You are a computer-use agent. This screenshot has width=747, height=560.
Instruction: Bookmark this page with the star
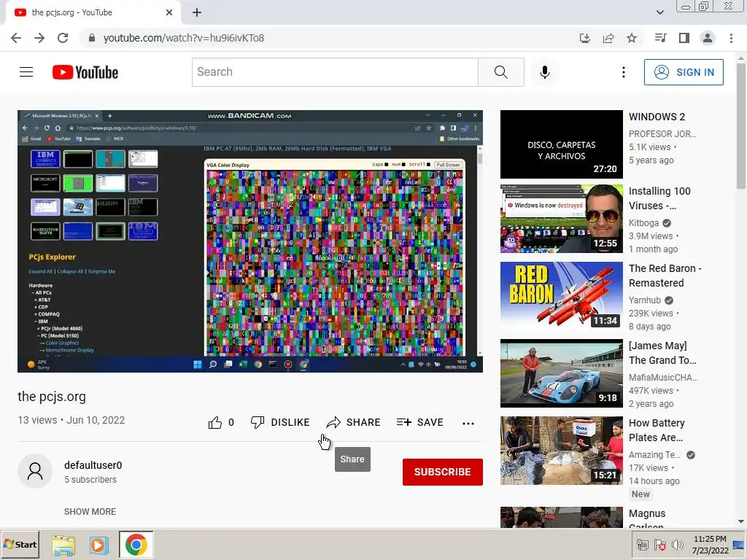pyautogui.click(x=632, y=38)
